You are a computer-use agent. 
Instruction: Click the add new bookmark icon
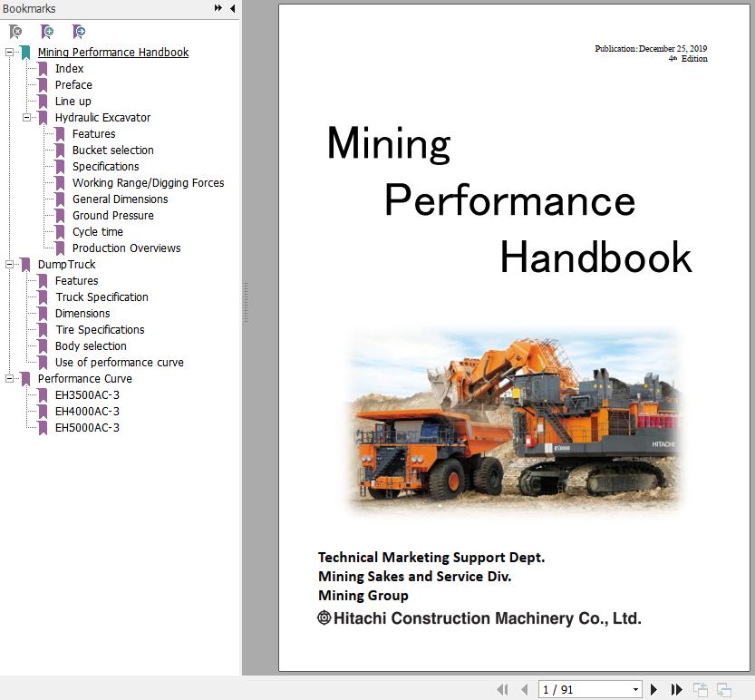(47, 33)
